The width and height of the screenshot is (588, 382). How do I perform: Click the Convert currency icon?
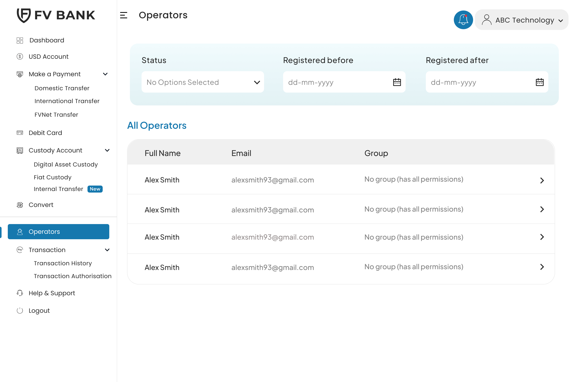click(x=20, y=205)
